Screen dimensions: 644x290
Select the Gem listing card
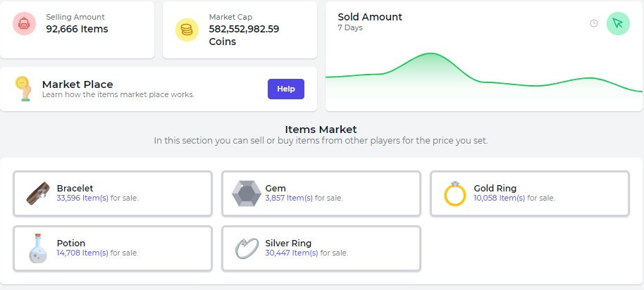321,194
